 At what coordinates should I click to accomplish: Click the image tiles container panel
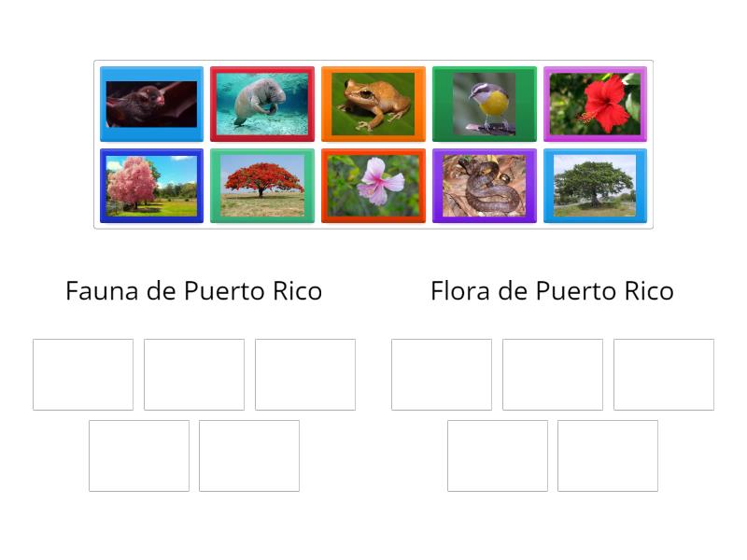point(373,144)
